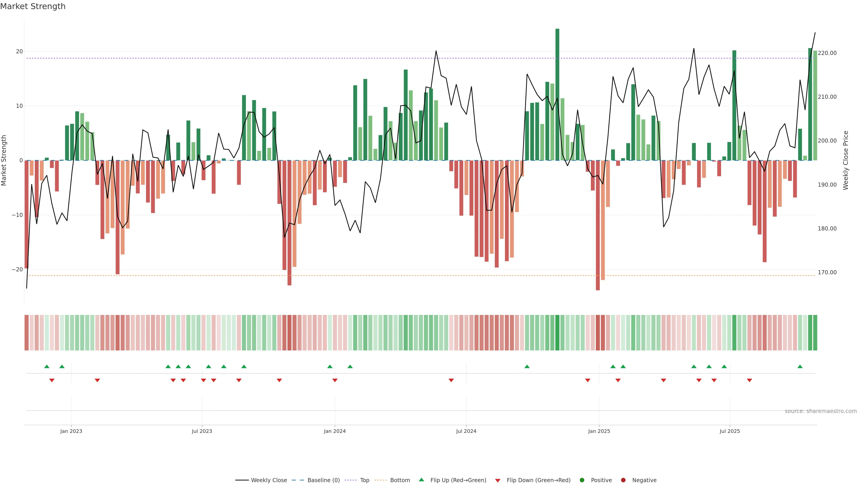Screen dimensions: 868x488
Task: Click the leftmost green flip-up triangle marker
Action: (47, 366)
